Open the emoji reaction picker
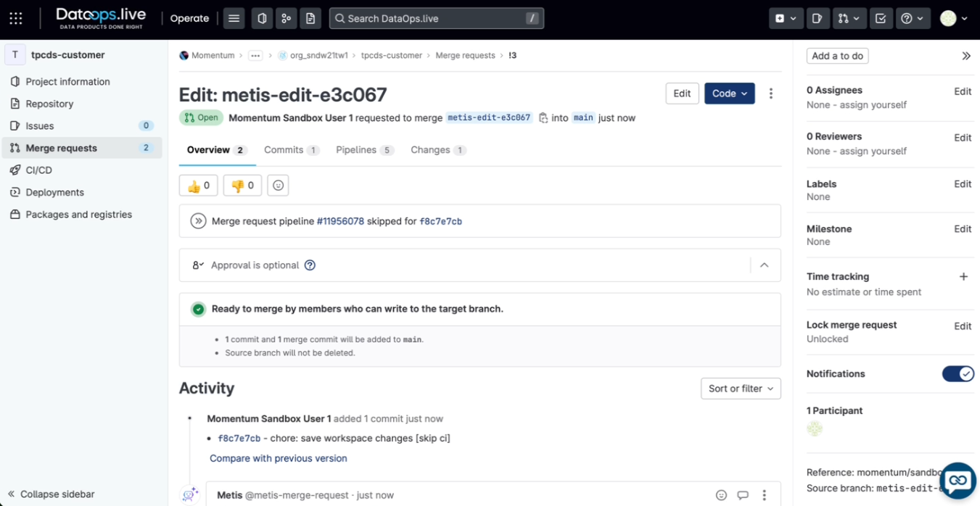This screenshot has width=980, height=506. point(278,186)
